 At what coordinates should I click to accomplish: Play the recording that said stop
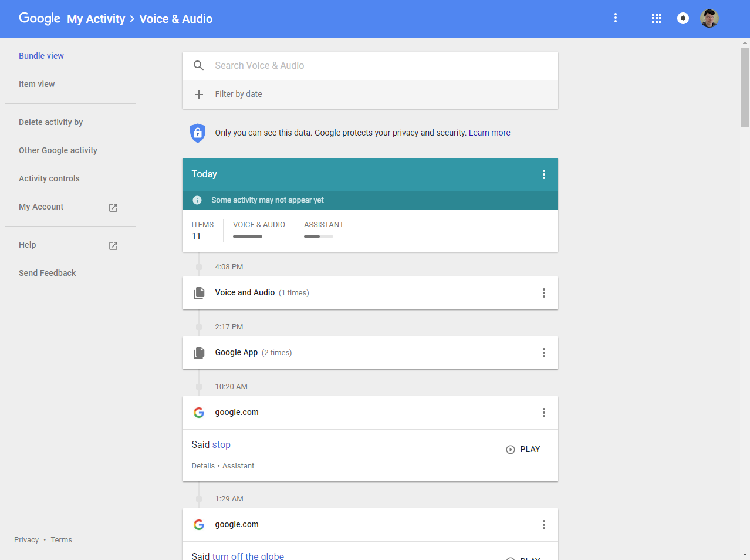click(x=523, y=449)
